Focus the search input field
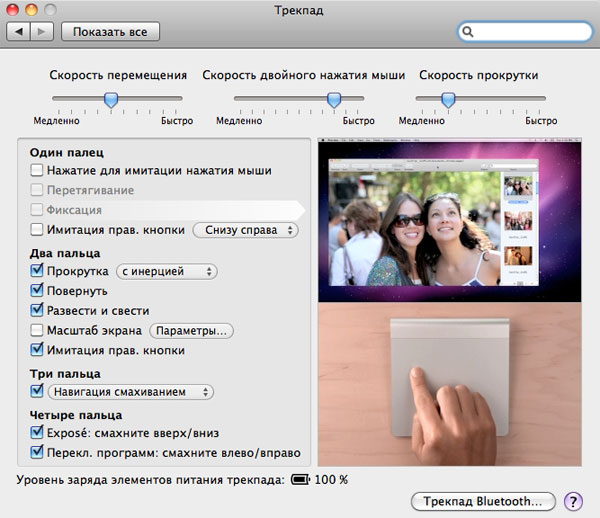The image size is (600, 518). click(x=525, y=32)
